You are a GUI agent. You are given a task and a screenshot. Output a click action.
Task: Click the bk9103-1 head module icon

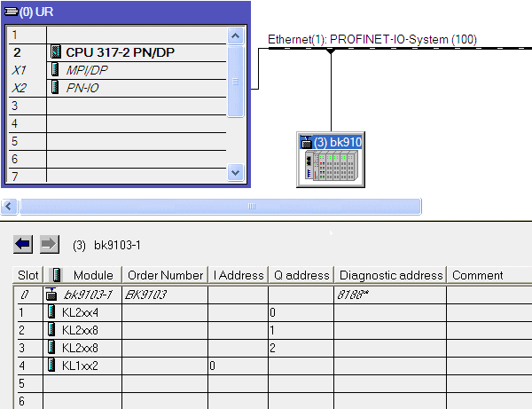tap(51, 295)
